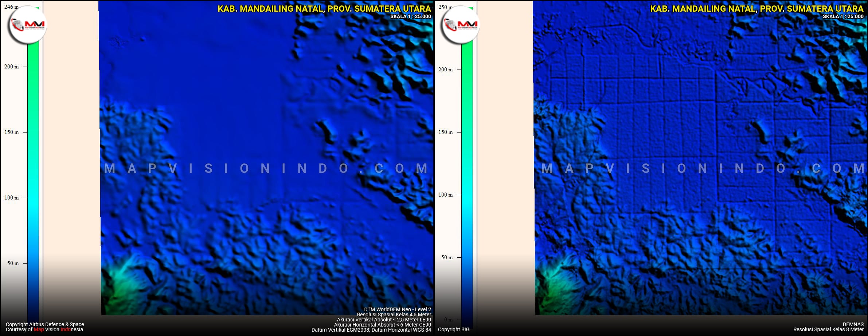Click the MVI logo on DEMNAS panel
This screenshot has width=868, height=336.
[460, 25]
